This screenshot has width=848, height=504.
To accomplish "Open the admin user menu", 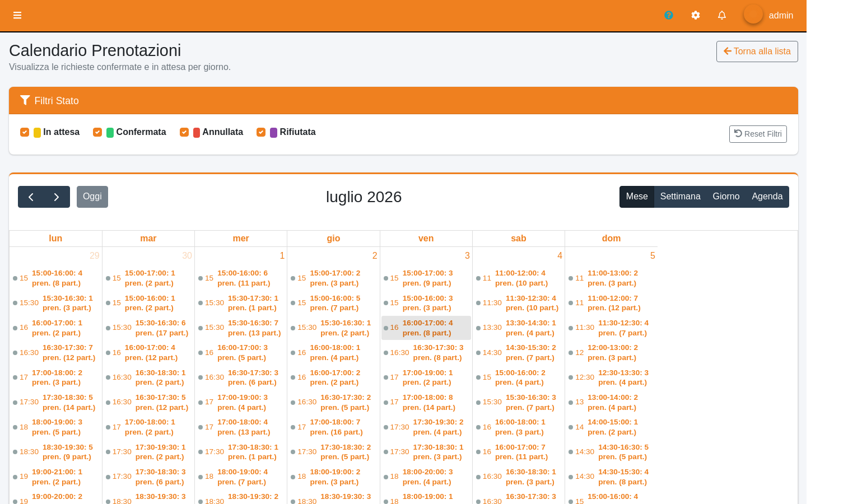I will coord(781,15).
